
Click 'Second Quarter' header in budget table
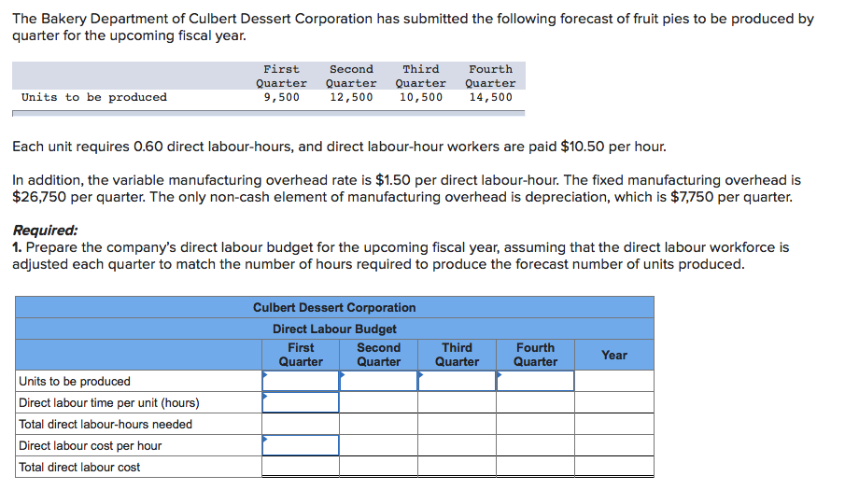[x=378, y=355]
